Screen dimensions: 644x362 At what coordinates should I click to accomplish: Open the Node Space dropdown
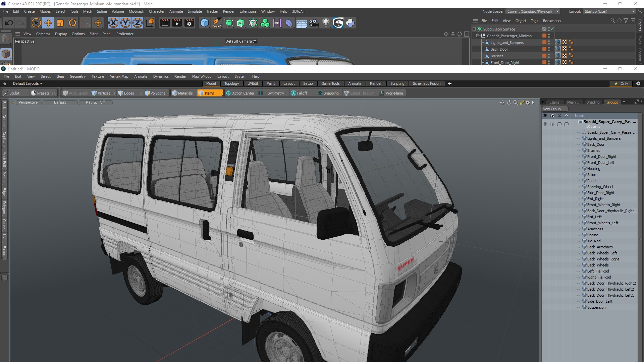[533, 11]
